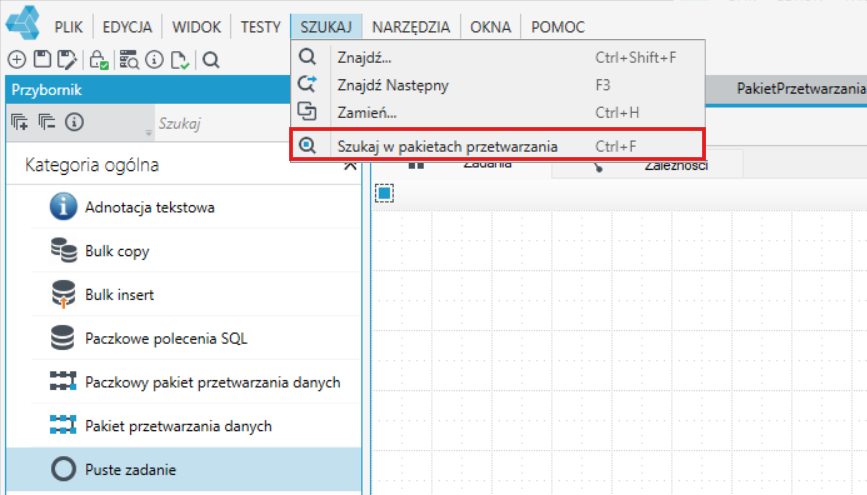Click the add new item plus toolbar icon
Image resolution: width=867 pixels, height=495 pixels.
17,59
